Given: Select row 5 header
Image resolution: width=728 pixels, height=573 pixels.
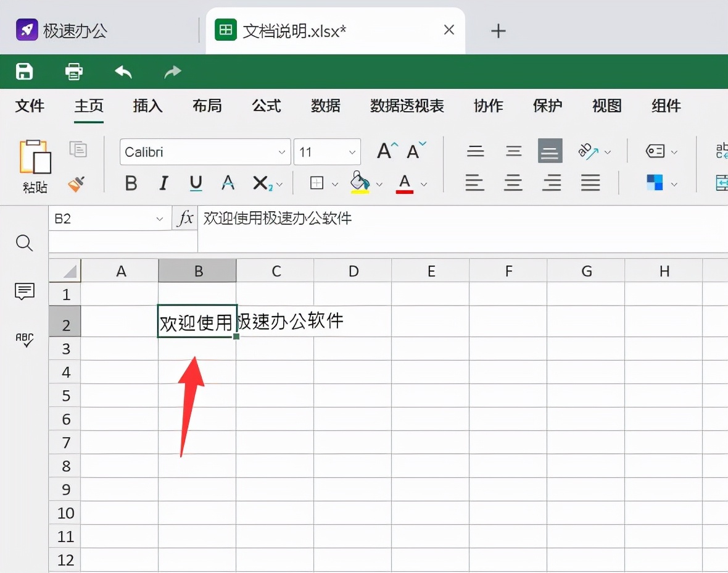Looking at the screenshot, I should (65, 395).
